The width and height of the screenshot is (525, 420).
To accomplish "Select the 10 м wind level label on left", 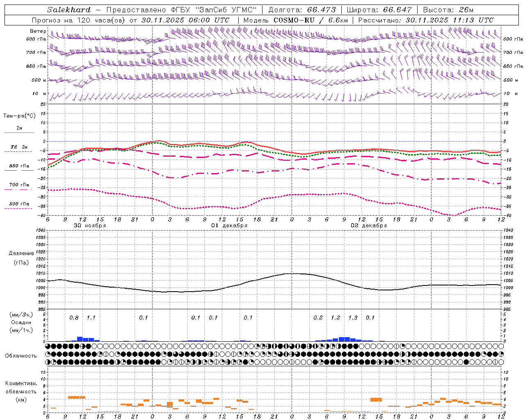I will pos(39,94).
